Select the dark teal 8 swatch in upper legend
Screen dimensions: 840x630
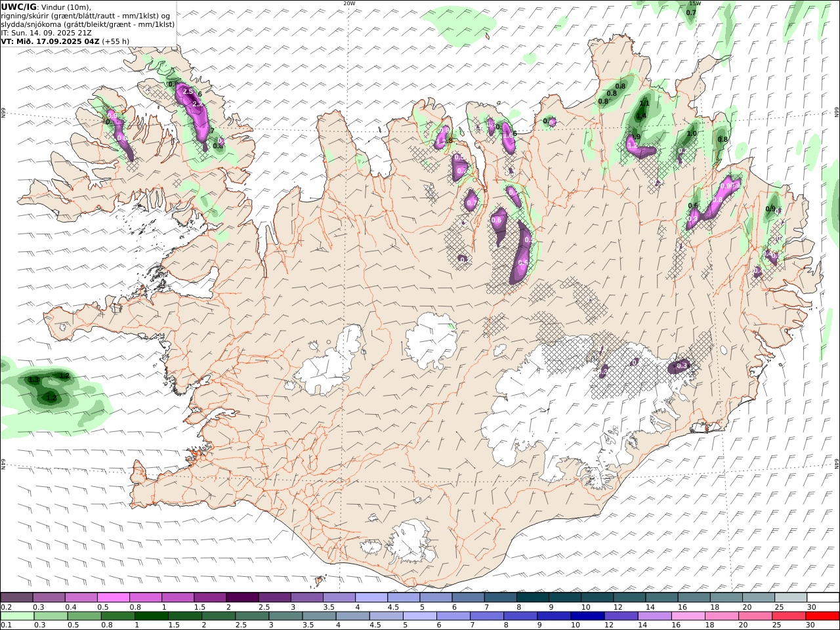pyautogui.click(x=533, y=597)
